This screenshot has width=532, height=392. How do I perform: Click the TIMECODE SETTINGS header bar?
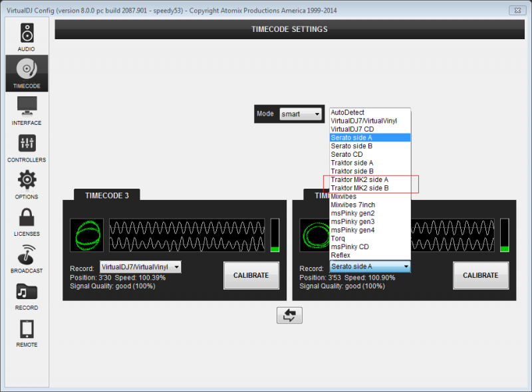290,29
